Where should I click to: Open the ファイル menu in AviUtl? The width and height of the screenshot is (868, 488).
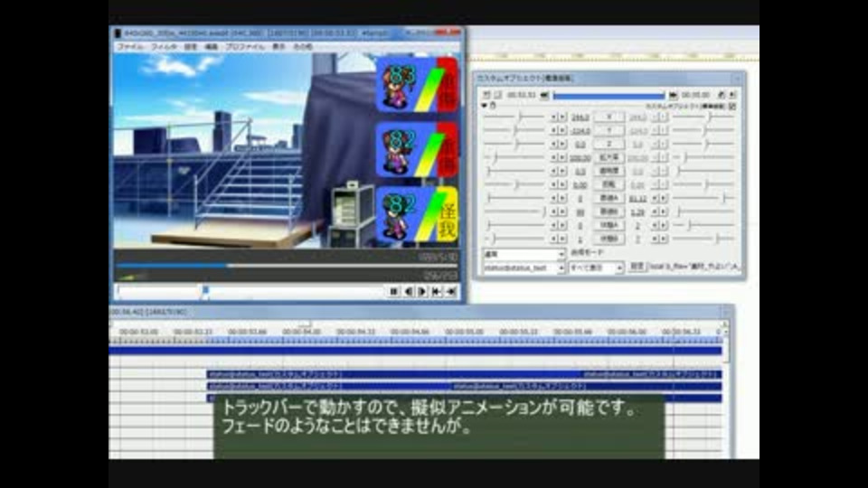point(130,47)
